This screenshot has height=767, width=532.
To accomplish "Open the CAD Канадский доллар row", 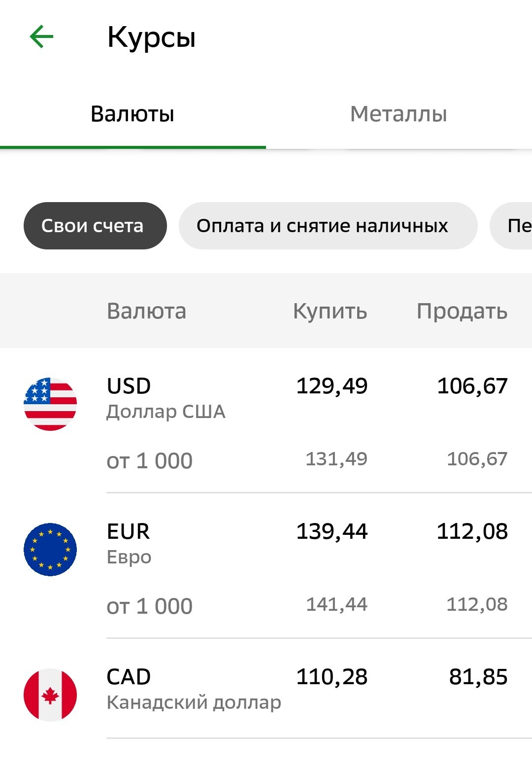I will pos(266,689).
